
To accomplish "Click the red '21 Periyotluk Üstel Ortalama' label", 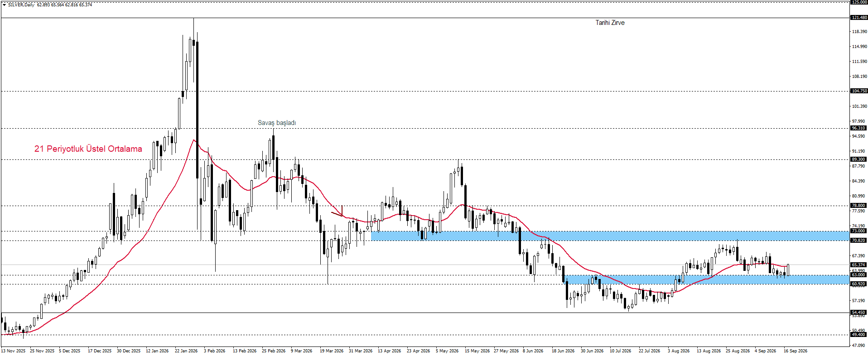I will 88,149.
